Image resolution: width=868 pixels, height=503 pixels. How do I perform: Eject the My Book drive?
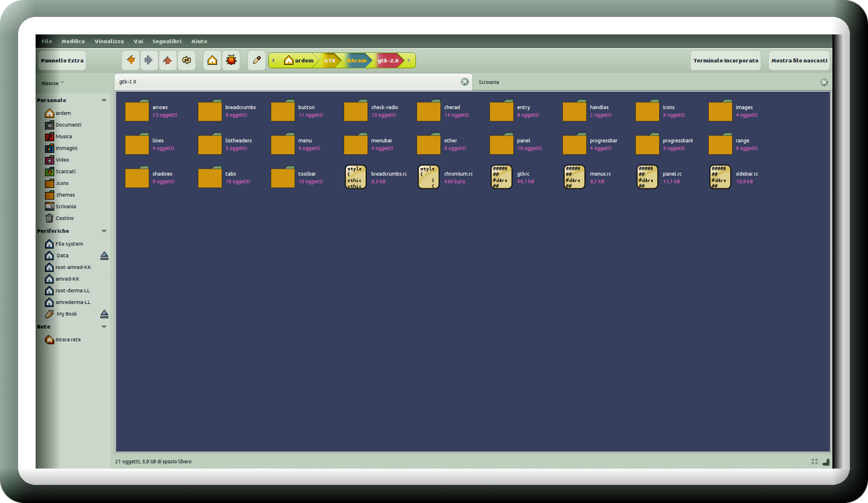coord(104,314)
